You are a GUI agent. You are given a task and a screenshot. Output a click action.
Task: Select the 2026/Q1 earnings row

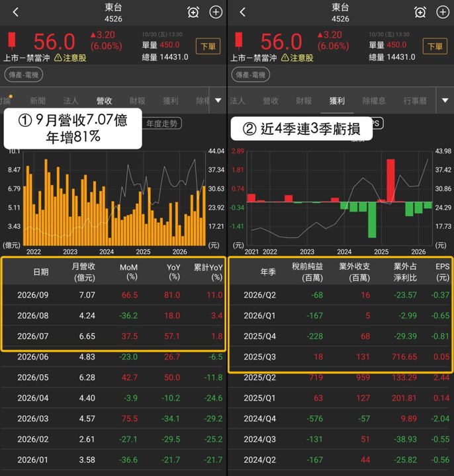point(340,315)
